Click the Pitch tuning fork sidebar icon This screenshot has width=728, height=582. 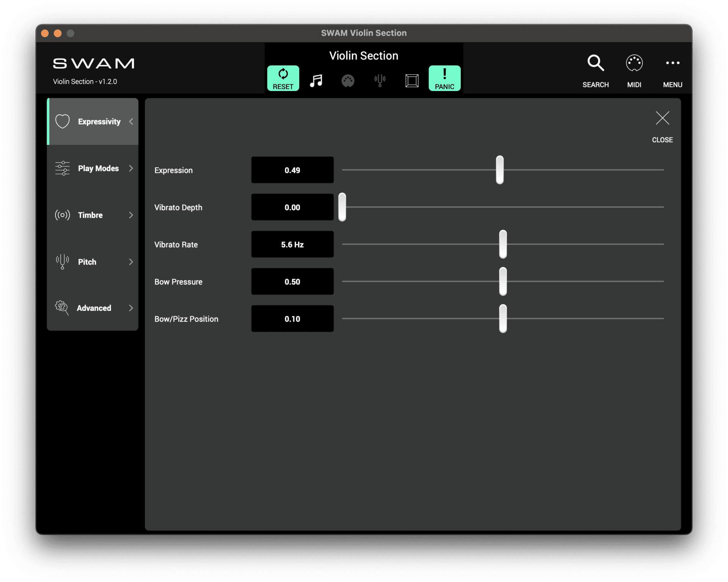pos(62,262)
